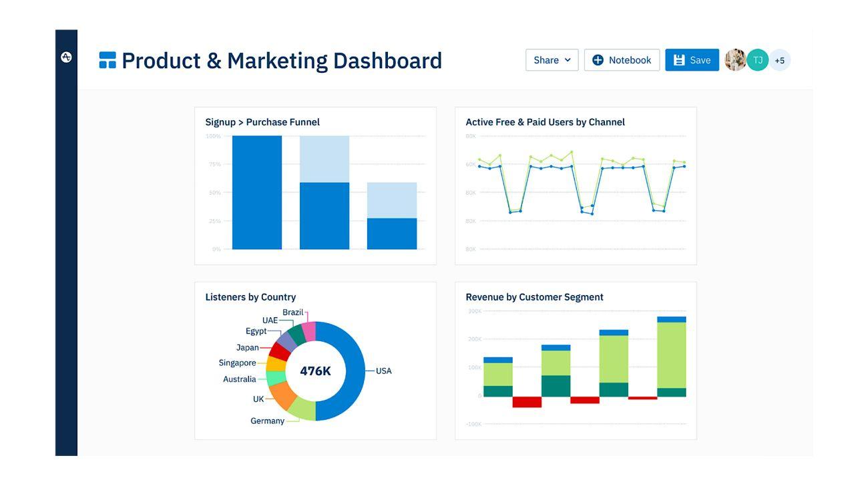868x488 pixels.
Task: Open the Listeners by Country chart title
Action: [250, 297]
